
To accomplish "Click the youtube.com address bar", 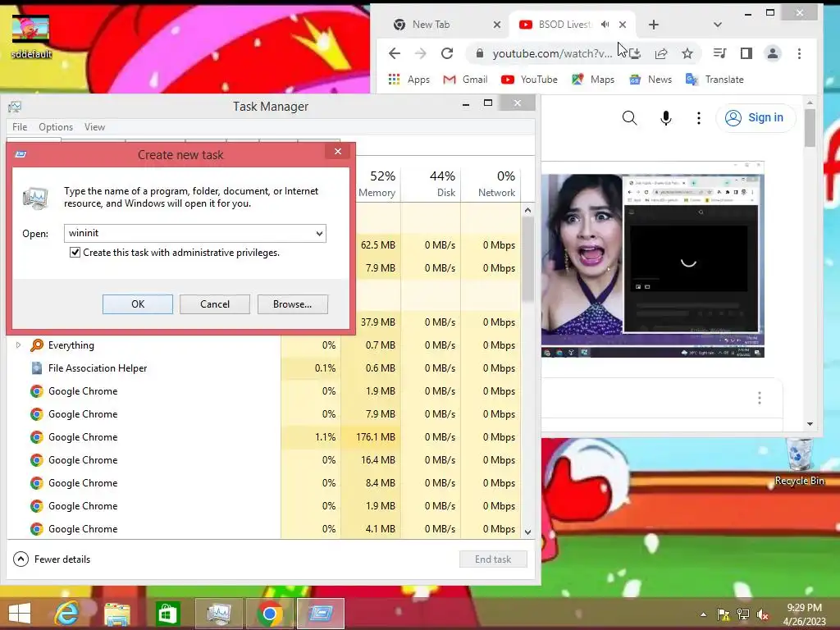I will coord(552,53).
